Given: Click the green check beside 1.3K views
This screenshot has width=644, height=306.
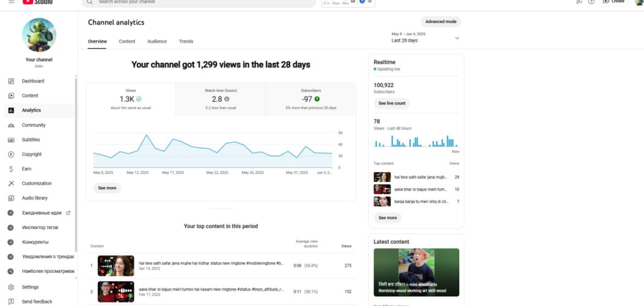Looking at the screenshot, I should pos(139,99).
